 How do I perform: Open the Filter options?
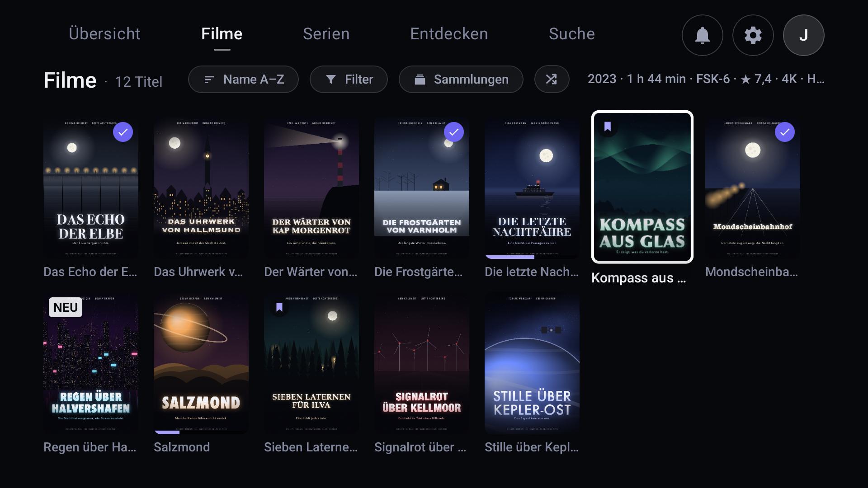(x=349, y=80)
